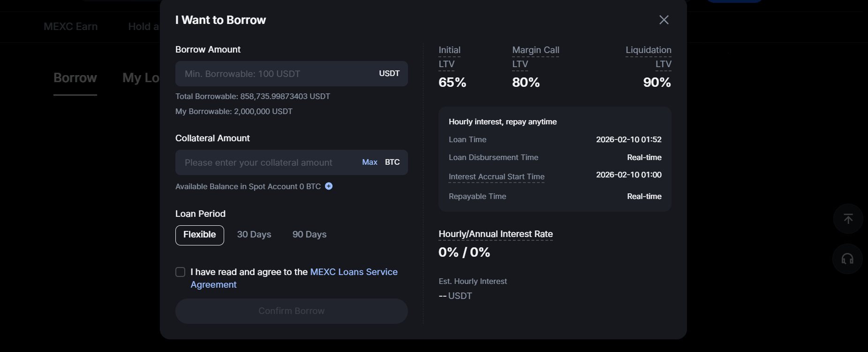Image resolution: width=868 pixels, height=352 pixels.
Task: Select the Flexible loan period
Action: [x=200, y=235]
